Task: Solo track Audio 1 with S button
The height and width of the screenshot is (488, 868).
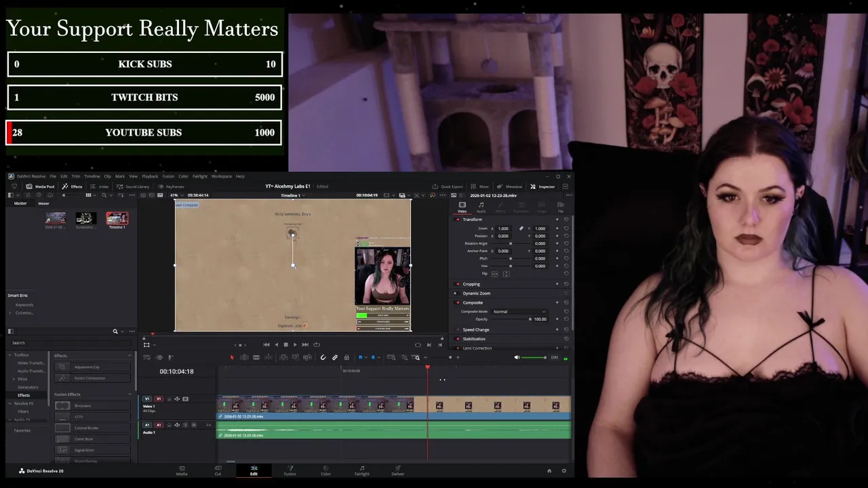Action: (185, 425)
